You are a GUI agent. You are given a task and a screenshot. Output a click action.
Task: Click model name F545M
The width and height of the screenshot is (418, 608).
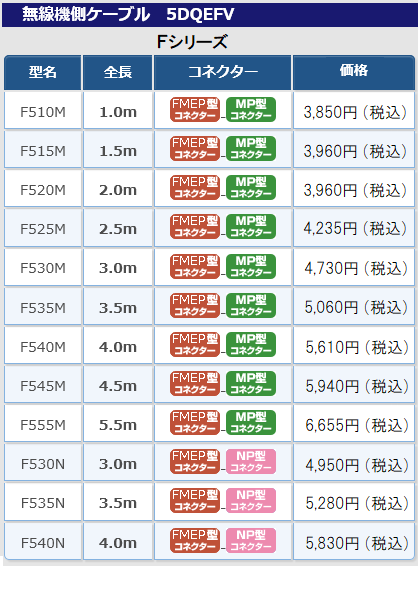pos(43,386)
